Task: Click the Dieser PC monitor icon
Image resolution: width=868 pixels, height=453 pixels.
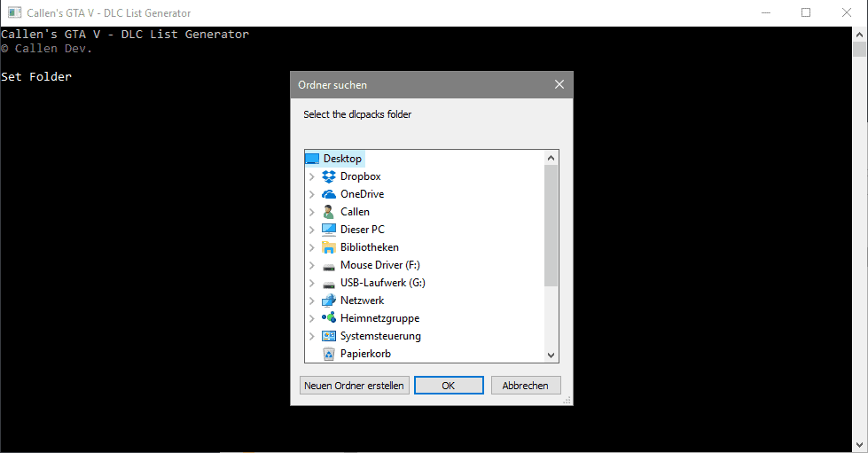Action: tap(329, 230)
